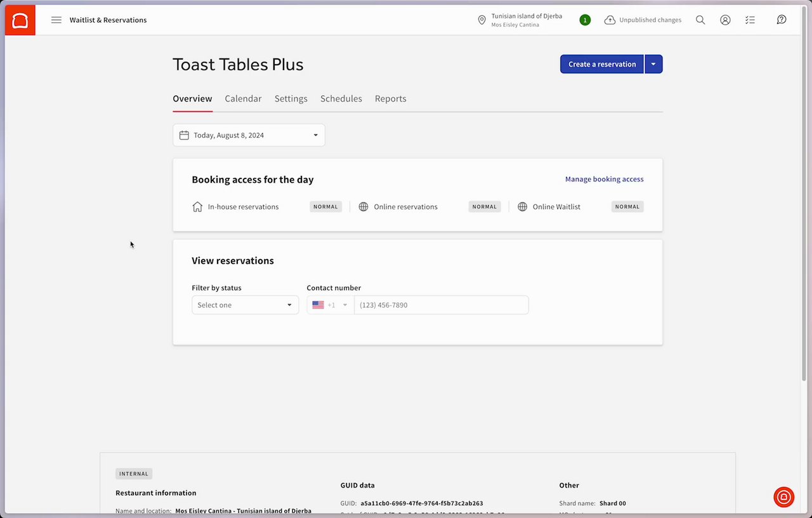Open the Settings tab
Image resolution: width=812 pixels, height=518 pixels.
291,99
